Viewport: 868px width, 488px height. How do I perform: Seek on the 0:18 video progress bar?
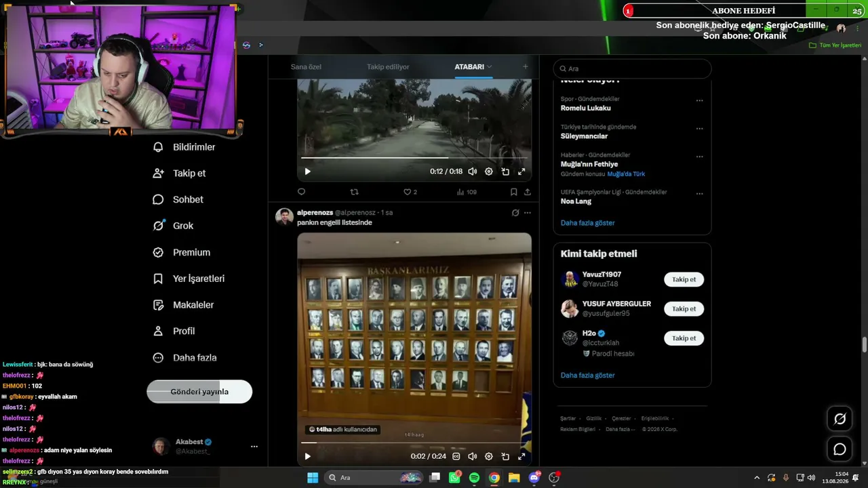pyautogui.click(x=414, y=158)
